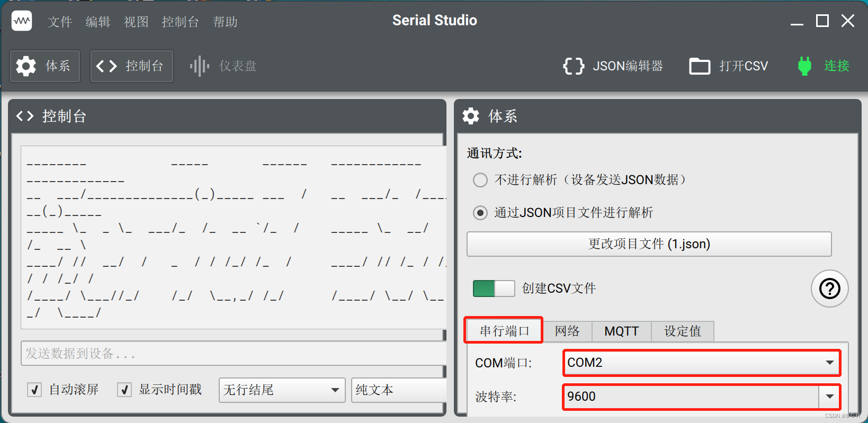
Task: Switch to the 串行端口 tab
Action: tap(504, 331)
